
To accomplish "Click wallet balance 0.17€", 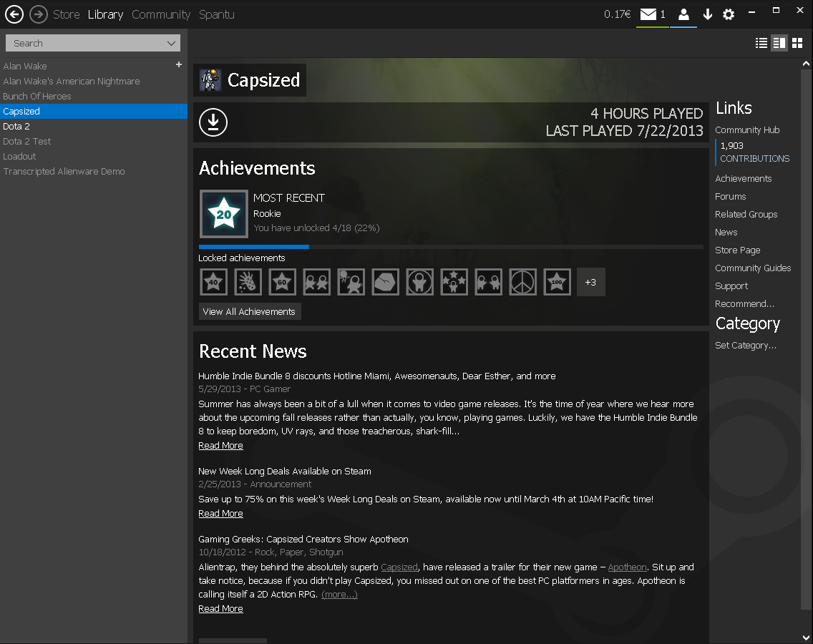I will pyautogui.click(x=617, y=14).
